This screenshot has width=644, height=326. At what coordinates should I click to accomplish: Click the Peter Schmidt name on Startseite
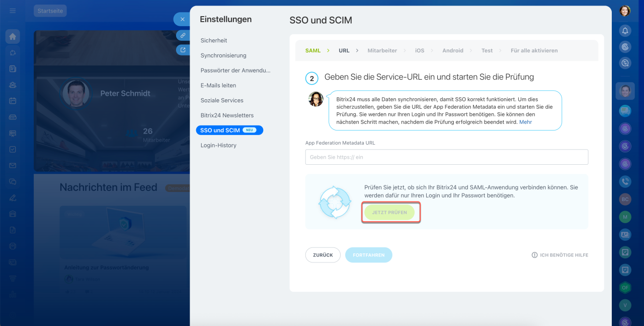point(125,93)
